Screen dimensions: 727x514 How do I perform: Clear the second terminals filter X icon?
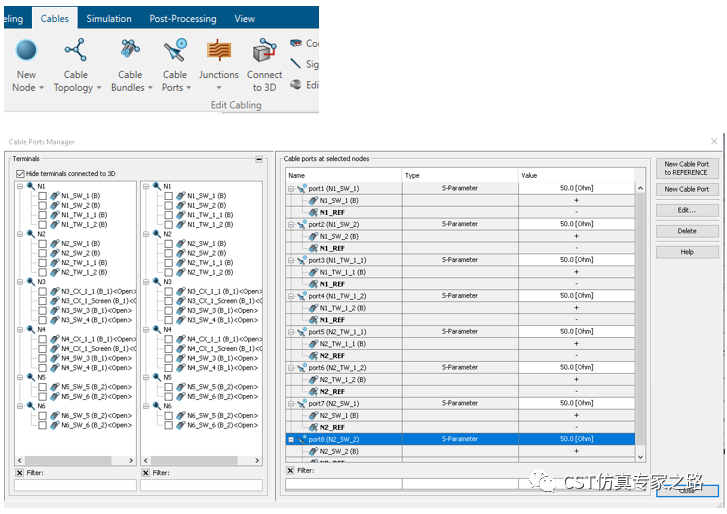point(146,473)
